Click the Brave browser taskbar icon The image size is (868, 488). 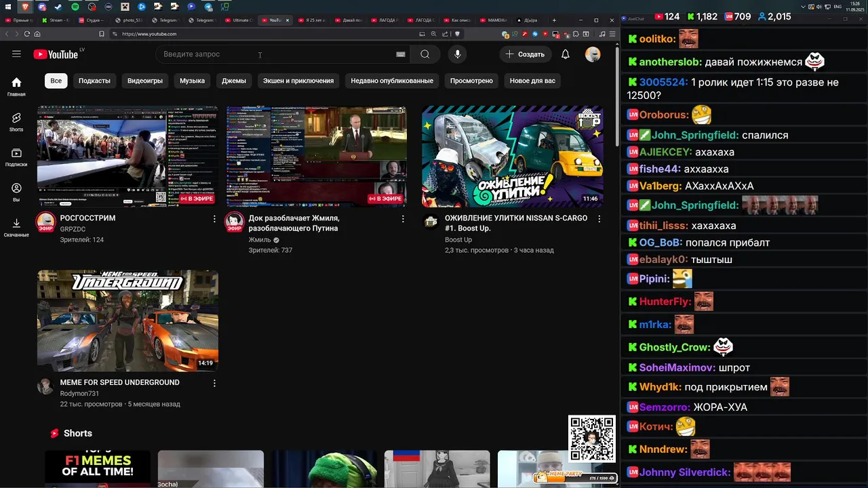tap(25, 7)
